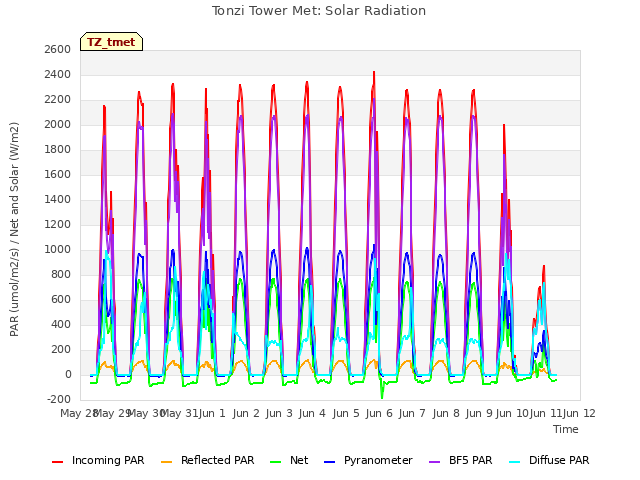Image resolution: width=640 pixels, height=480 pixels.
Task: Select the BF5 PAR legend label
Action: point(471,460)
